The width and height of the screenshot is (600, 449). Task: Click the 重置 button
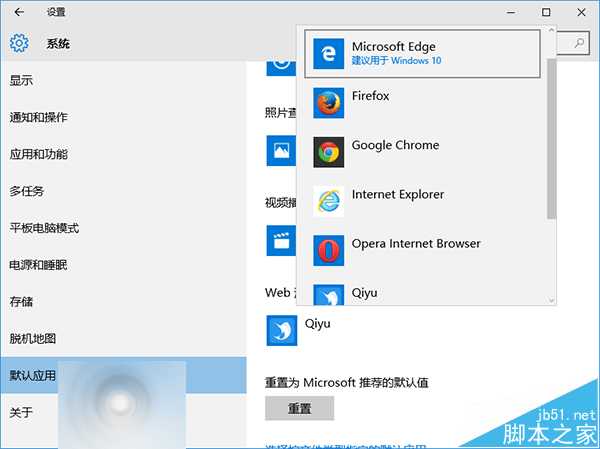coord(299,408)
